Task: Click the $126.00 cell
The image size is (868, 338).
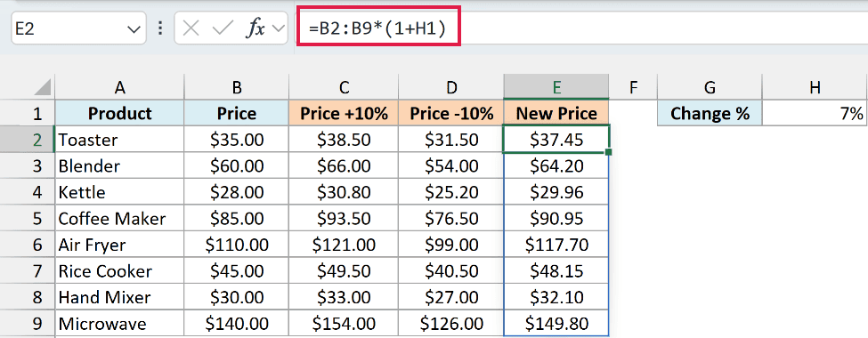Action: point(451,324)
